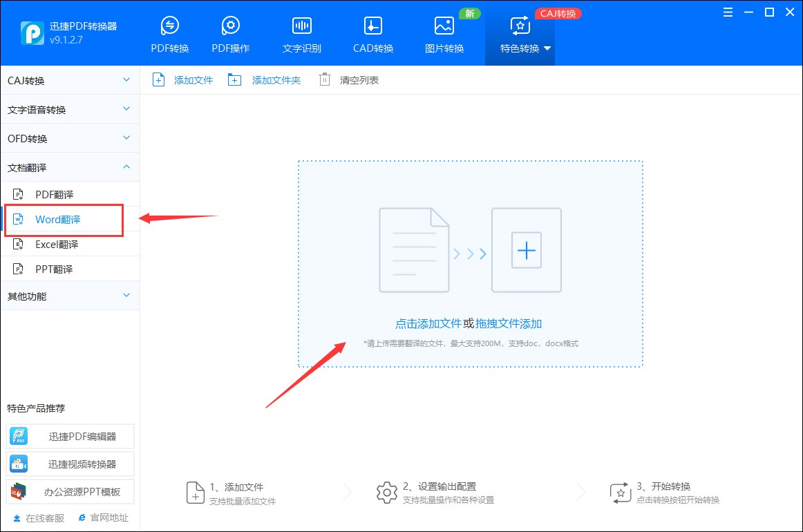Click the 清空列表 trash icon
The width and height of the screenshot is (803, 532).
(325, 80)
